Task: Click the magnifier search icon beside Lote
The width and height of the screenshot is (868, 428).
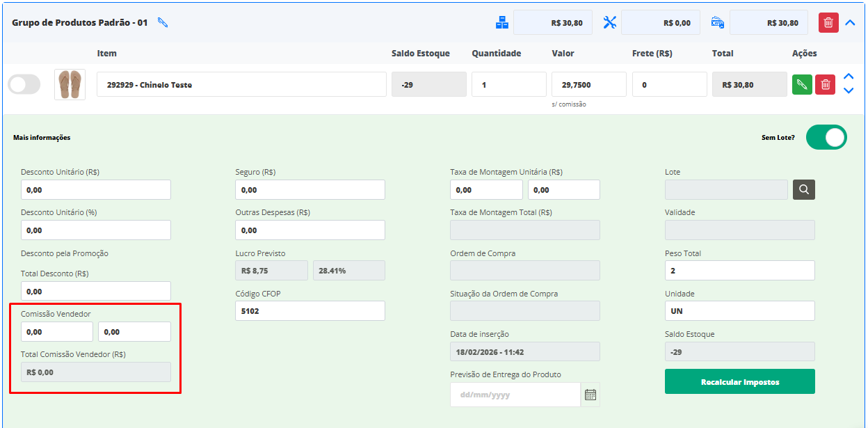Action: (803, 189)
